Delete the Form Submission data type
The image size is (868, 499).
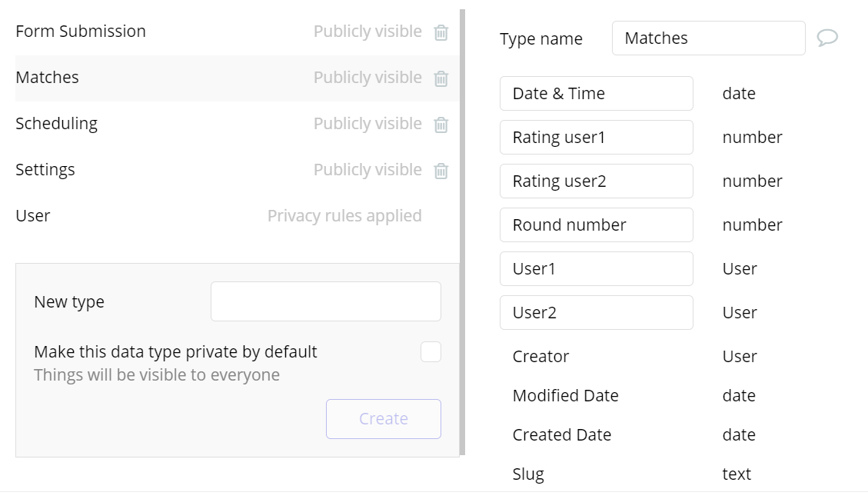[x=441, y=32]
